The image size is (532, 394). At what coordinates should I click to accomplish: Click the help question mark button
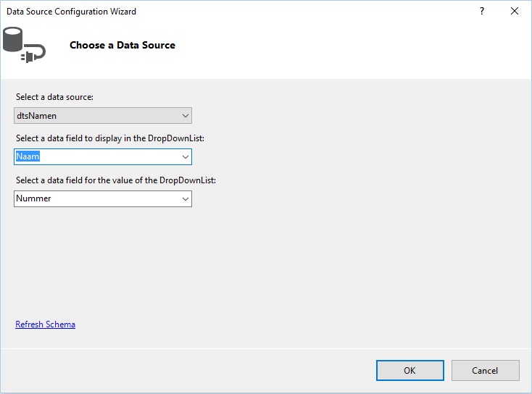coord(482,11)
